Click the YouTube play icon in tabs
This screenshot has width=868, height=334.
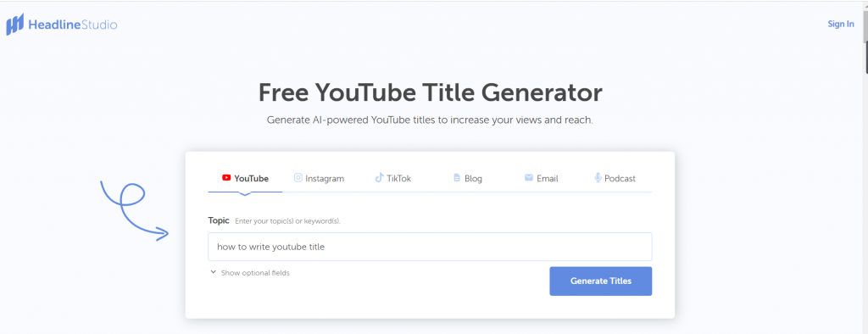tap(226, 178)
